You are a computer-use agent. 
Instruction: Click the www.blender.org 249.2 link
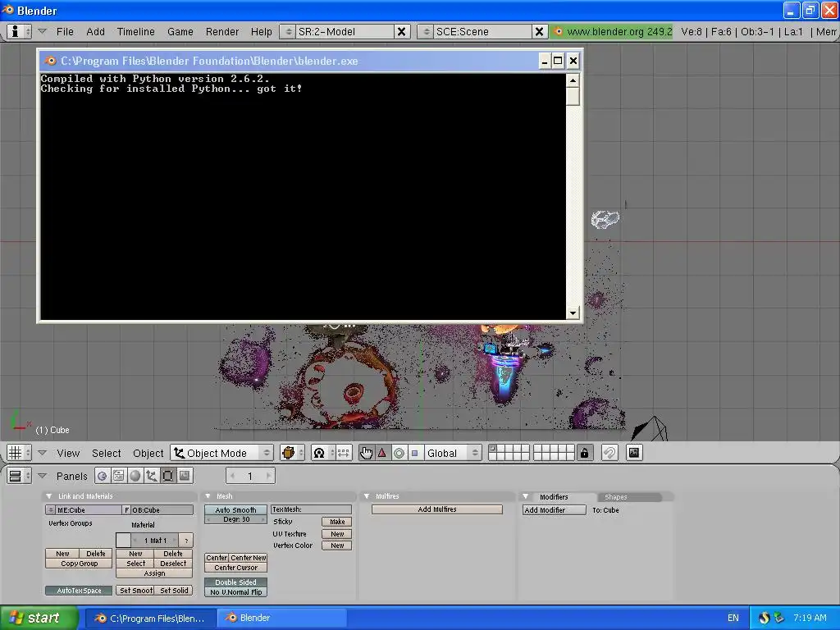coord(612,32)
